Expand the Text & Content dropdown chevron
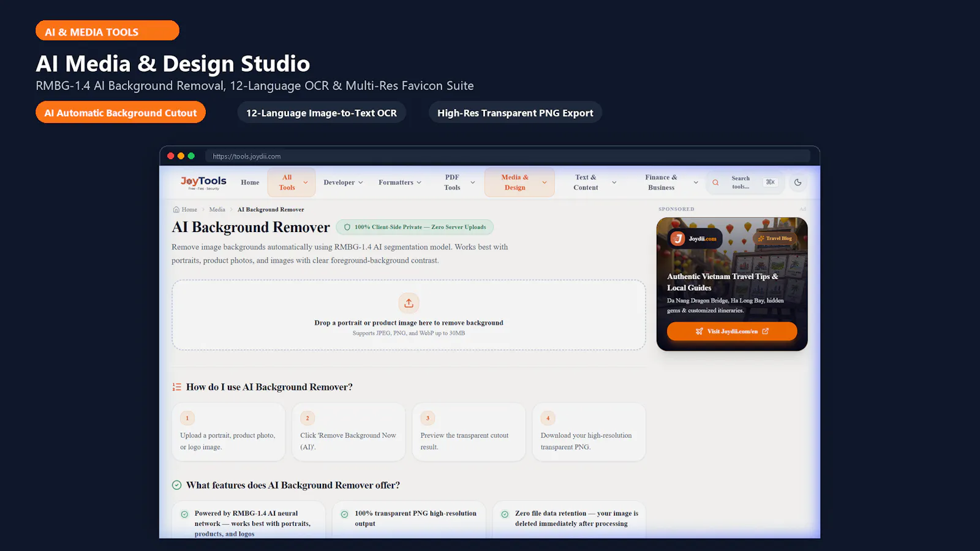Screen dimensions: 980x551 click(614, 182)
